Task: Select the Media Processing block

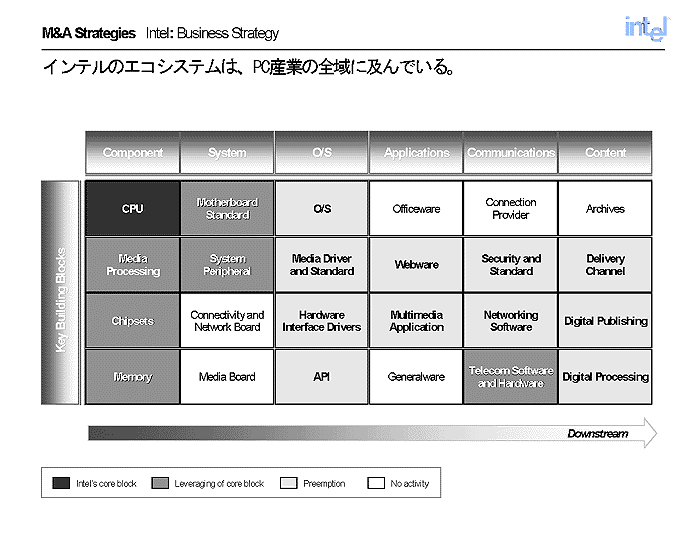Action: 132,265
